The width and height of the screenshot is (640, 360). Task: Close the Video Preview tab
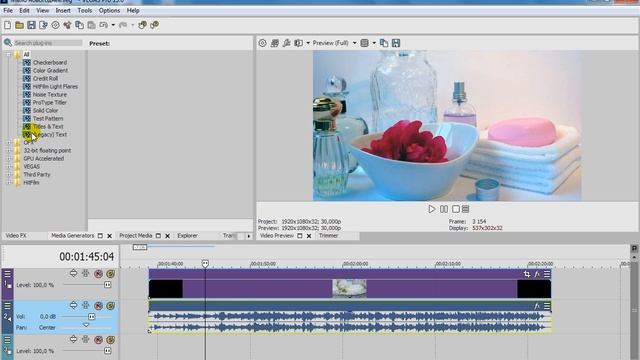point(309,236)
